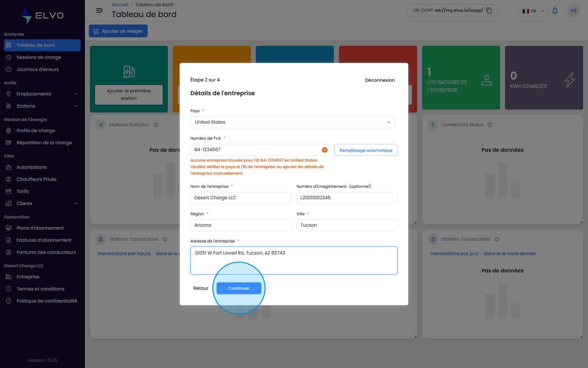Open Tableau de bord in the sidebar

[42, 45]
